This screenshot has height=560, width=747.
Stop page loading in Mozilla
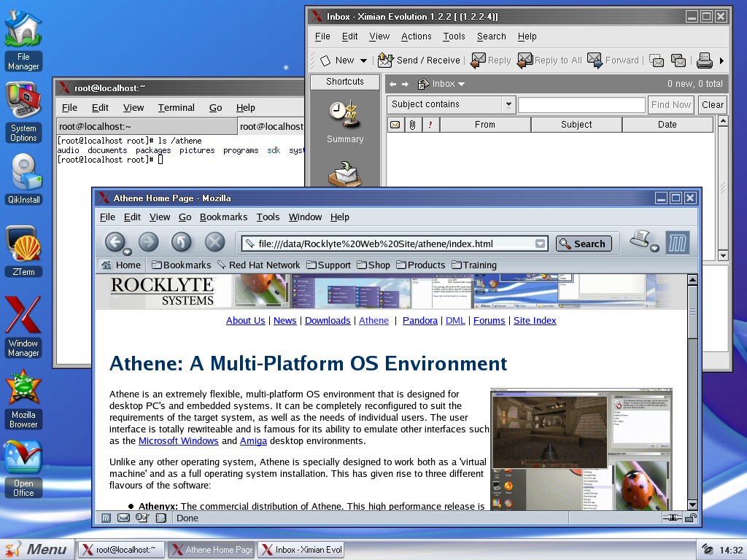click(x=215, y=242)
